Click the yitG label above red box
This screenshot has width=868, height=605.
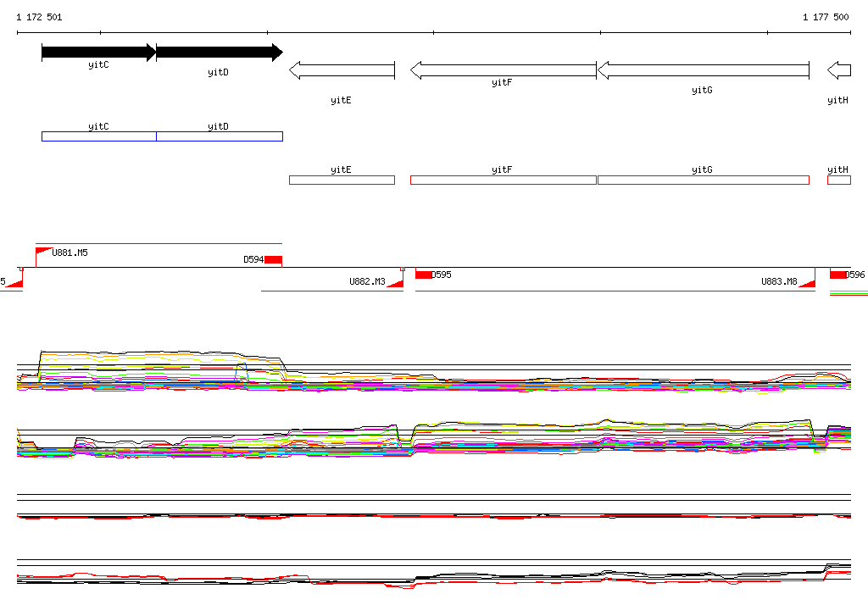point(702,170)
